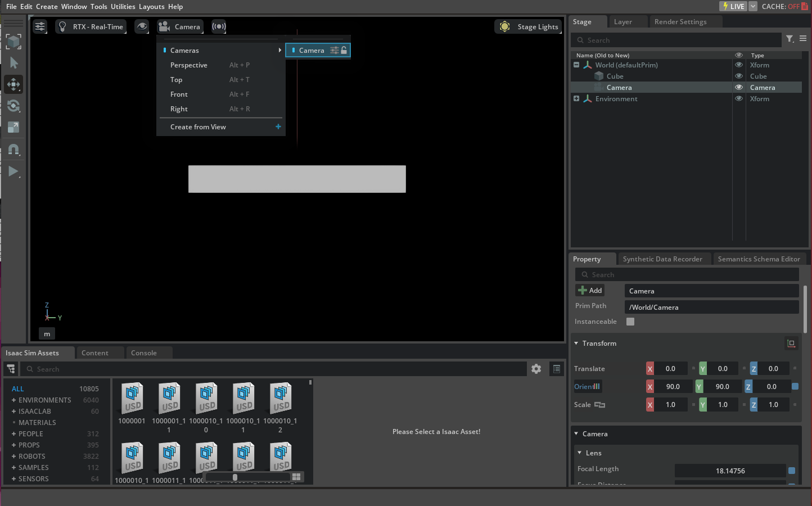The height and width of the screenshot is (506, 812).
Task: Hide the Cube in the Stage panel
Action: tap(739, 76)
